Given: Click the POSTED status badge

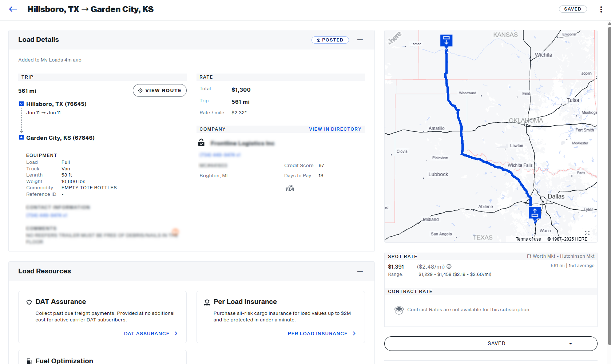Looking at the screenshot, I should click(330, 40).
